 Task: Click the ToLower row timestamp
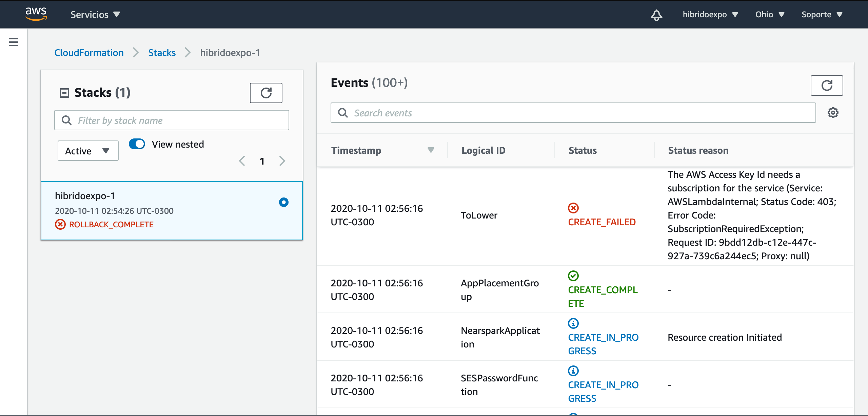(377, 215)
